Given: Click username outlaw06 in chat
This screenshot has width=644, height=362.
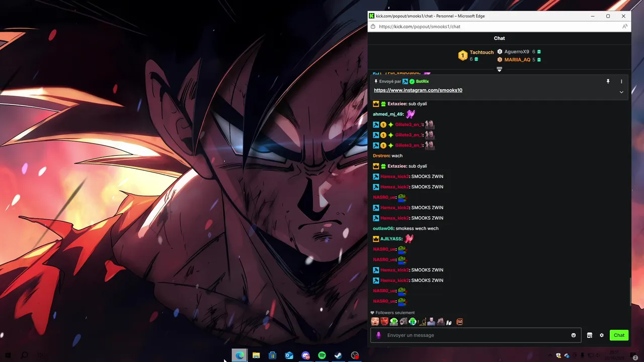Looking at the screenshot, I should click(x=383, y=229).
